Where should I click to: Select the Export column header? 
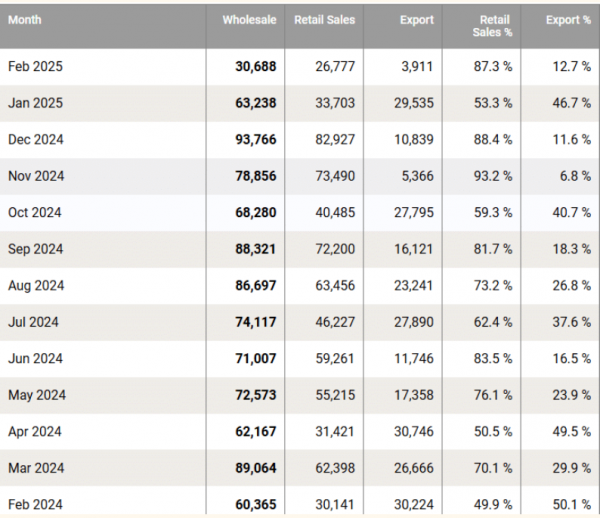coord(417,19)
